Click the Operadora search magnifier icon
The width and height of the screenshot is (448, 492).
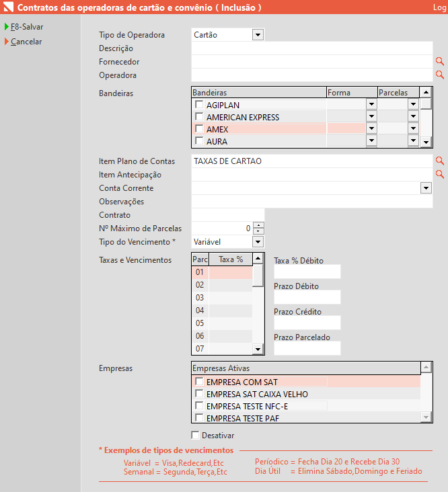[x=440, y=75]
